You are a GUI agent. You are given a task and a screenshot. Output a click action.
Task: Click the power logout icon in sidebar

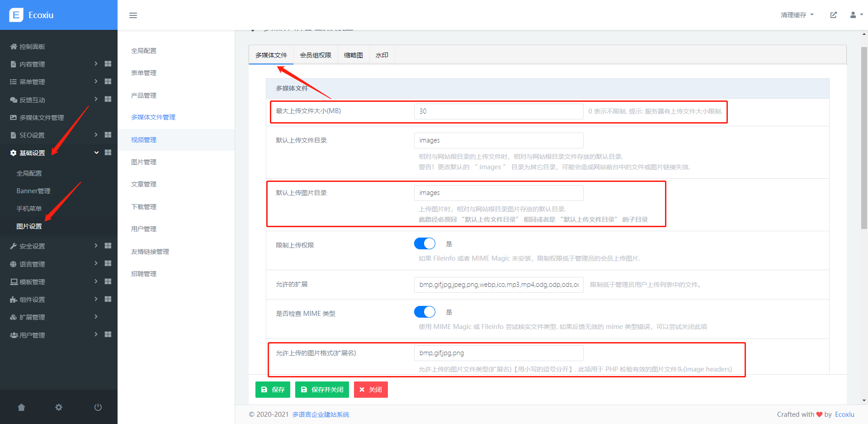tap(98, 407)
